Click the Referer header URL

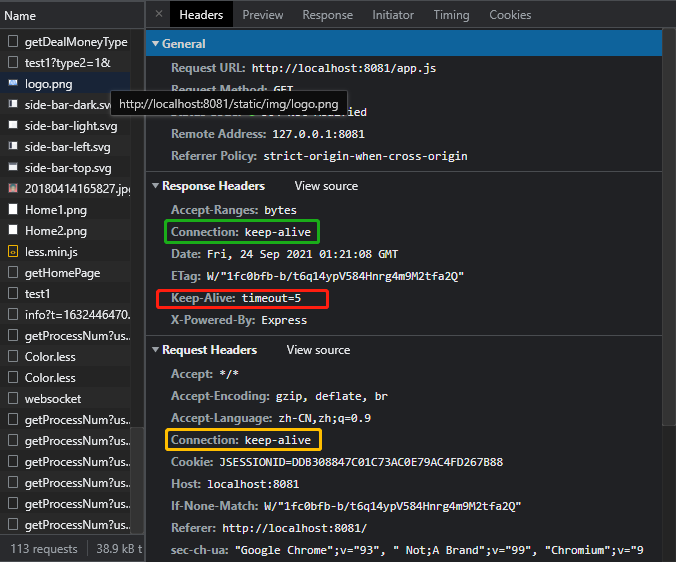click(x=294, y=528)
